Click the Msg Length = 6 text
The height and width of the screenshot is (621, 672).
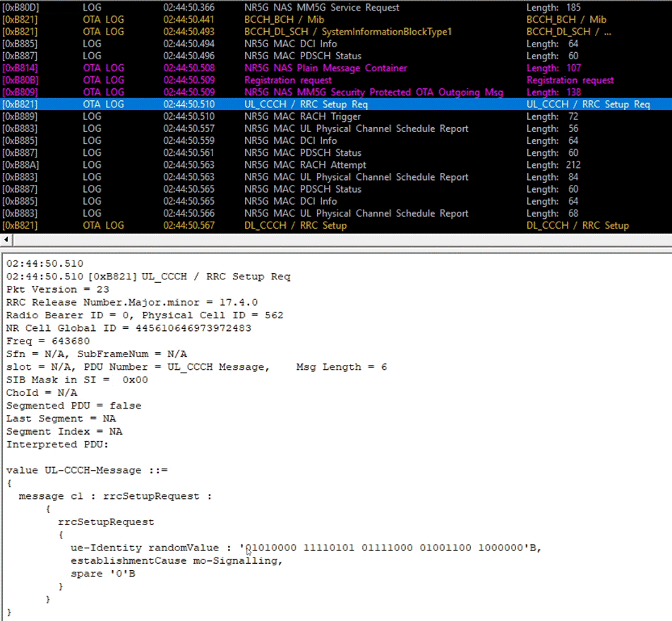[x=342, y=367]
